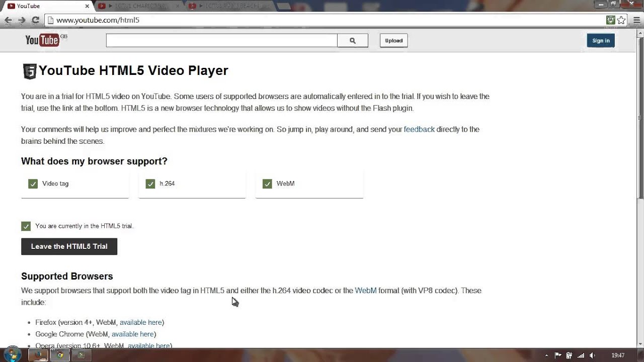Screen dimensions: 644x362
Task: Show hidden system tray icons
Action: click(547, 355)
